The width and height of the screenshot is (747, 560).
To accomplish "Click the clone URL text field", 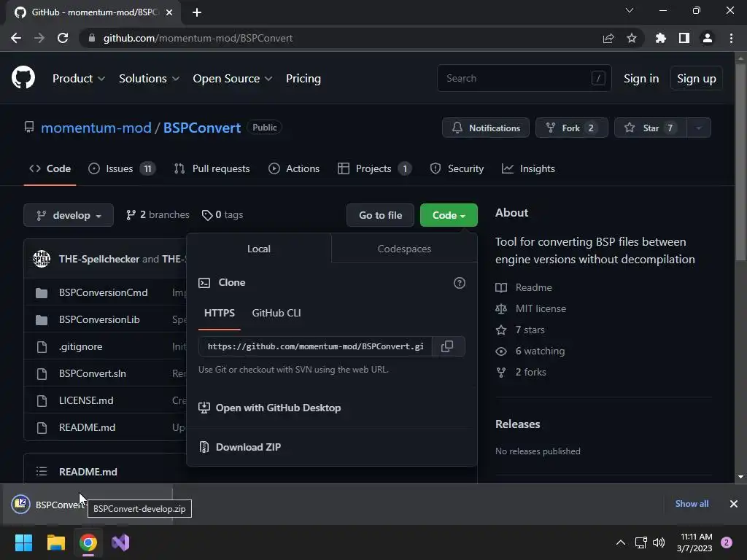I will point(315,346).
